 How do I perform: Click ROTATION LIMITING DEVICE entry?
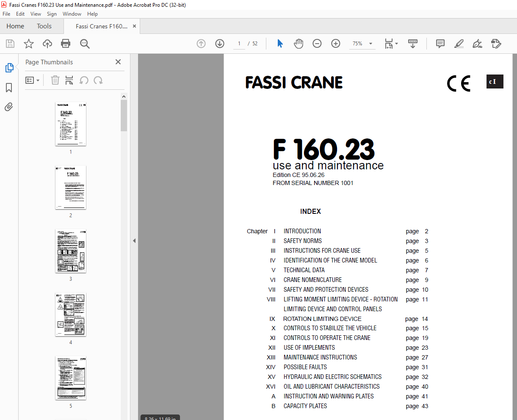(322, 319)
